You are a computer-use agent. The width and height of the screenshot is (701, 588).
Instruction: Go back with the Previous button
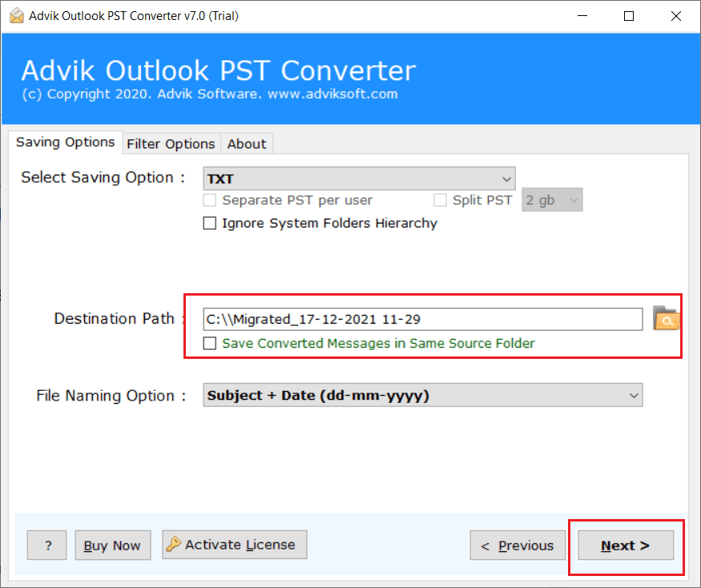click(518, 546)
